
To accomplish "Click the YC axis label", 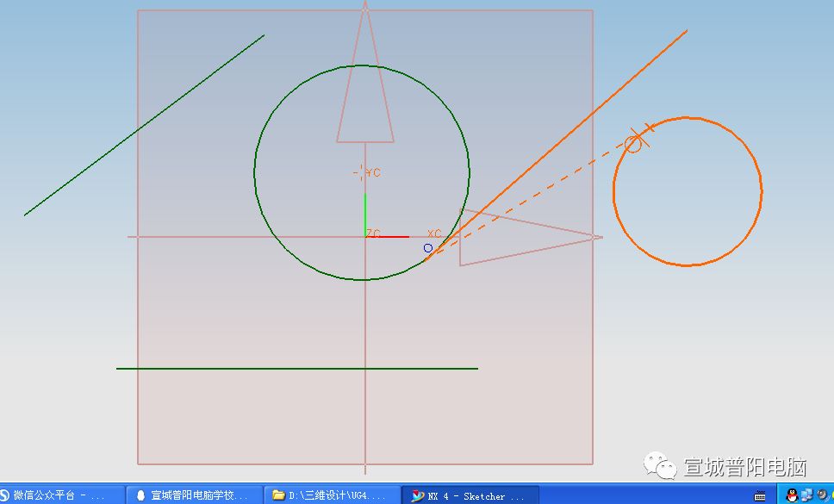I will pyautogui.click(x=373, y=173).
